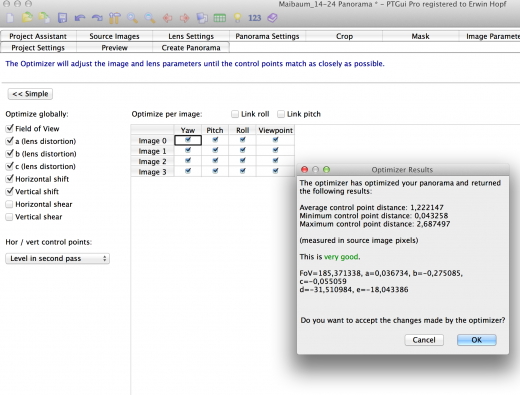Toggle Vertical shift checkbox
The width and height of the screenshot is (520, 395).
point(10,191)
